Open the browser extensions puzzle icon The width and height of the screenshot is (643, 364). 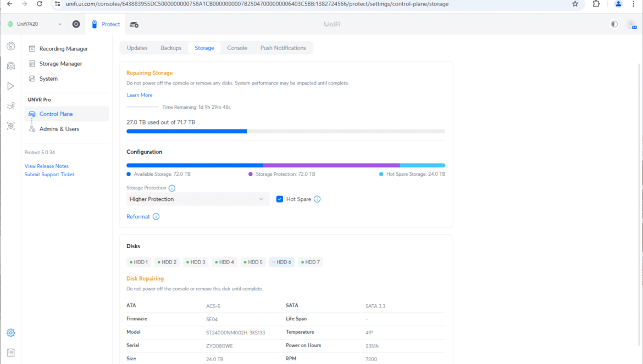click(x=596, y=4)
